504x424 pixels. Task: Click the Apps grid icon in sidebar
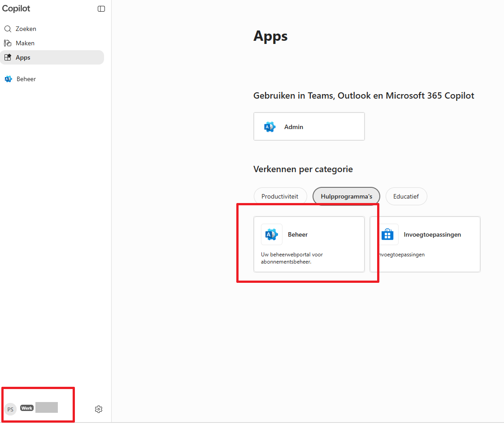click(x=8, y=57)
